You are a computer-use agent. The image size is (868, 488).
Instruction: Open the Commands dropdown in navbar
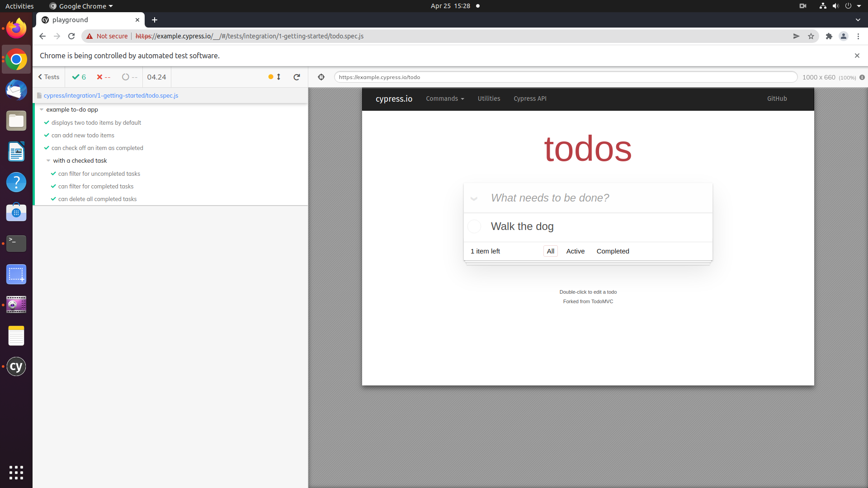[x=445, y=99]
